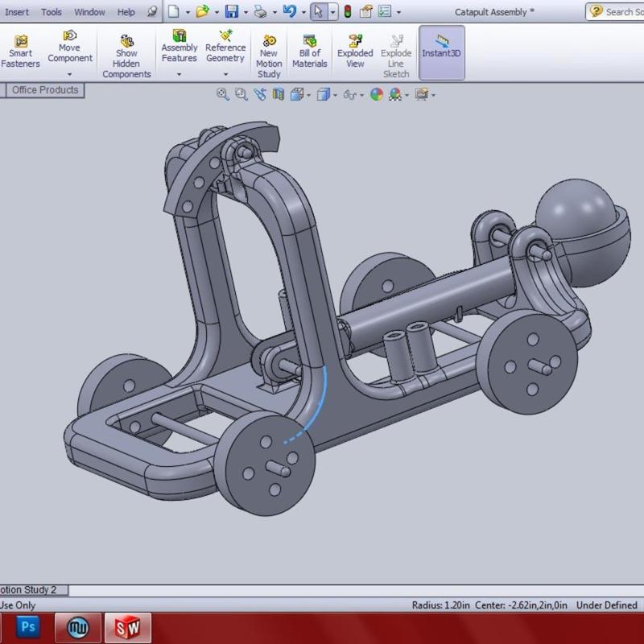The image size is (644, 644).
Task: Create an Exploded View
Action: [x=355, y=52]
